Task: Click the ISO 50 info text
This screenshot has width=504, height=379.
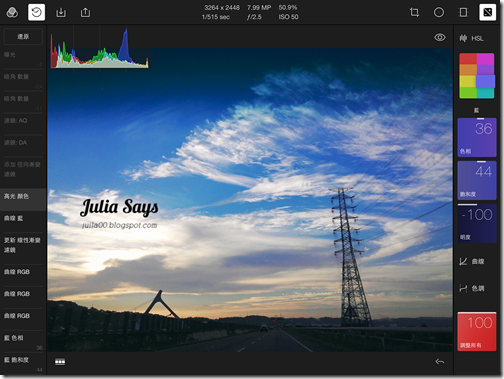Action: [x=288, y=17]
